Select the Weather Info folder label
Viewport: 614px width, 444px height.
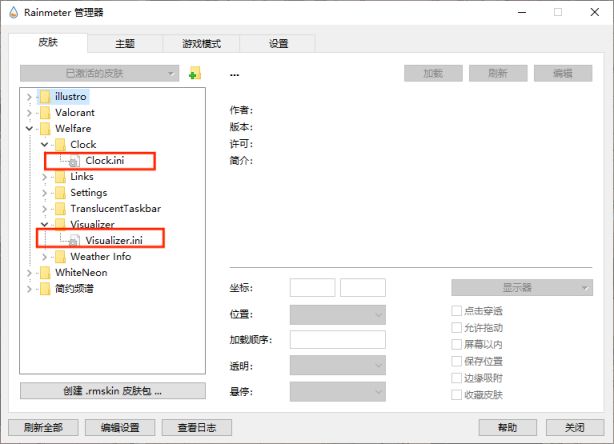click(x=101, y=257)
